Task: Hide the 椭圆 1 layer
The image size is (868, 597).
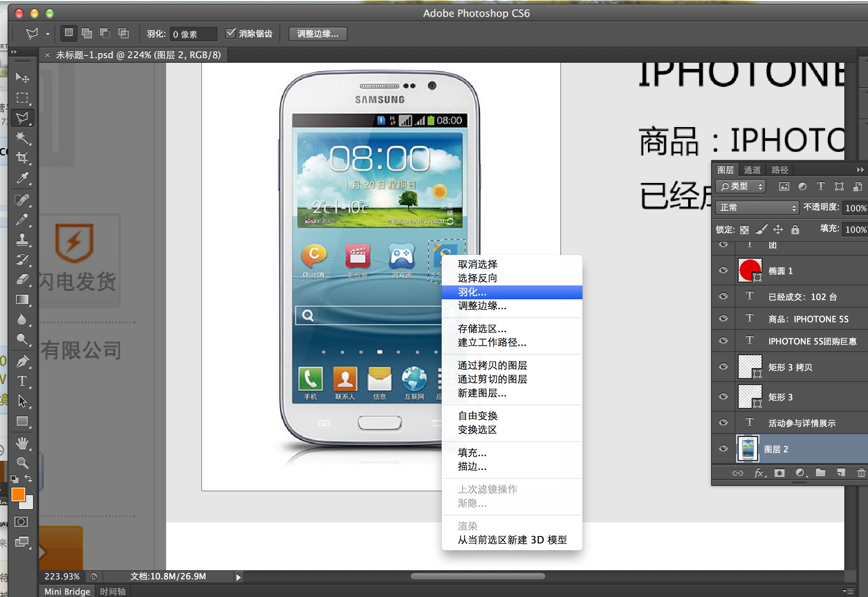Action: (723, 270)
